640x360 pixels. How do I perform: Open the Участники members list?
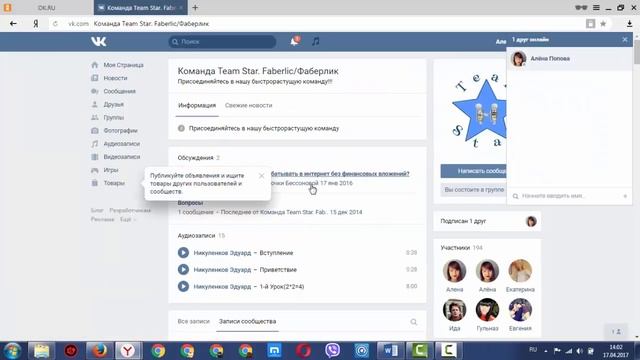[x=461, y=247]
